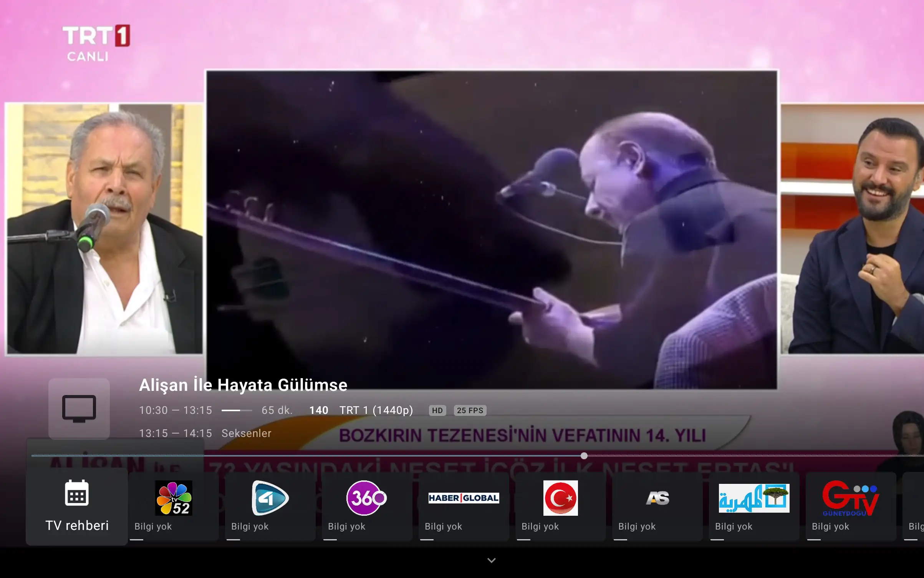Image resolution: width=924 pixels, height=578 pixels.
Task: Select the next channel preview thumbnail with smiling host
Action: tap(853, 228)
